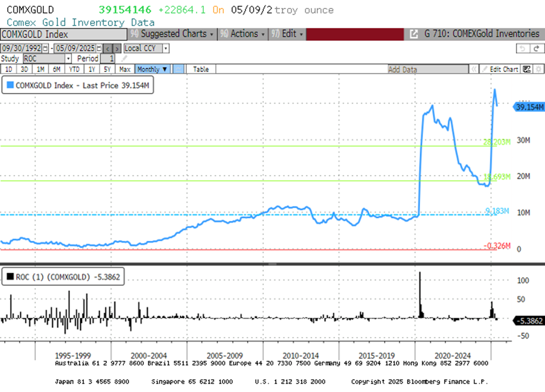Image resolution: width=545 pixels, height=392 pixels.
Task: Select the 5Y range button
Action: pyautogui.click(x=107, y=69)
